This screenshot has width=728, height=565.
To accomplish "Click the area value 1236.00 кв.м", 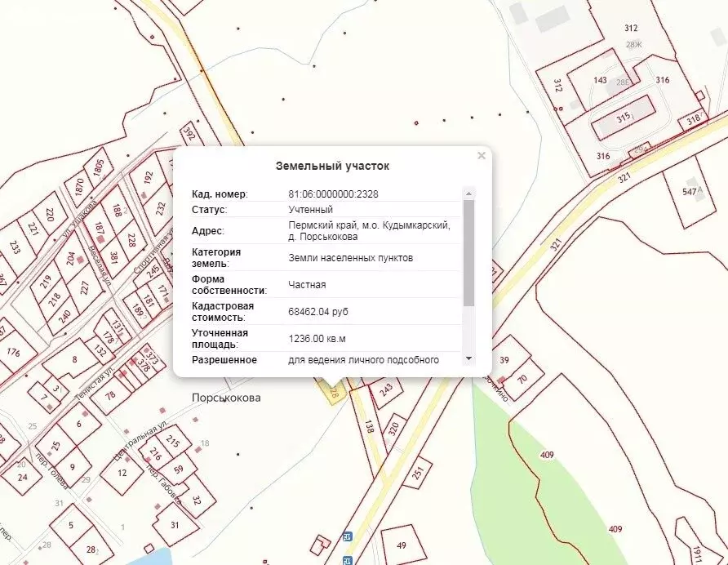I will click(x=317, y=339).
